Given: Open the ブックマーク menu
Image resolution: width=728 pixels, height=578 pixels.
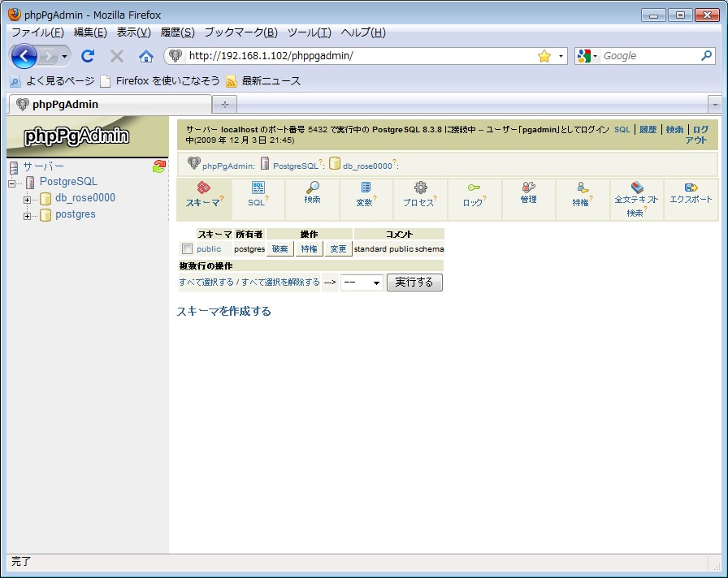Looking at the screenshot, I should (x=241, y=32).
